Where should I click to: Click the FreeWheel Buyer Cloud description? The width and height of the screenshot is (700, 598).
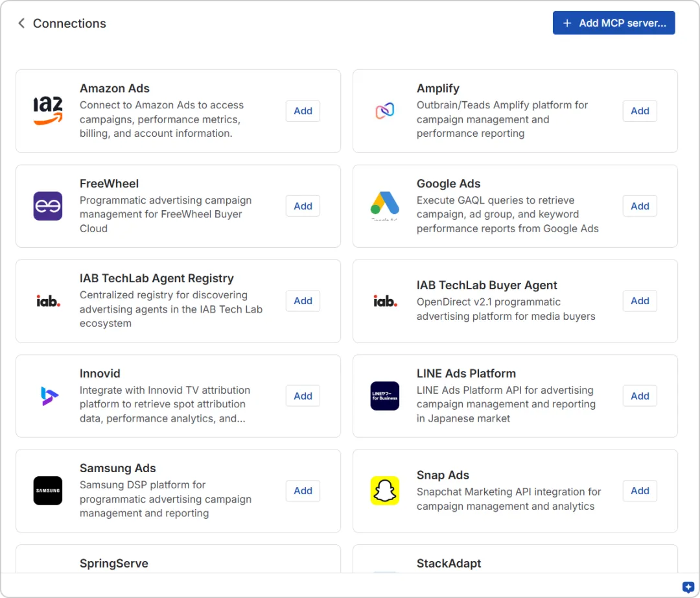coord(166,215)
